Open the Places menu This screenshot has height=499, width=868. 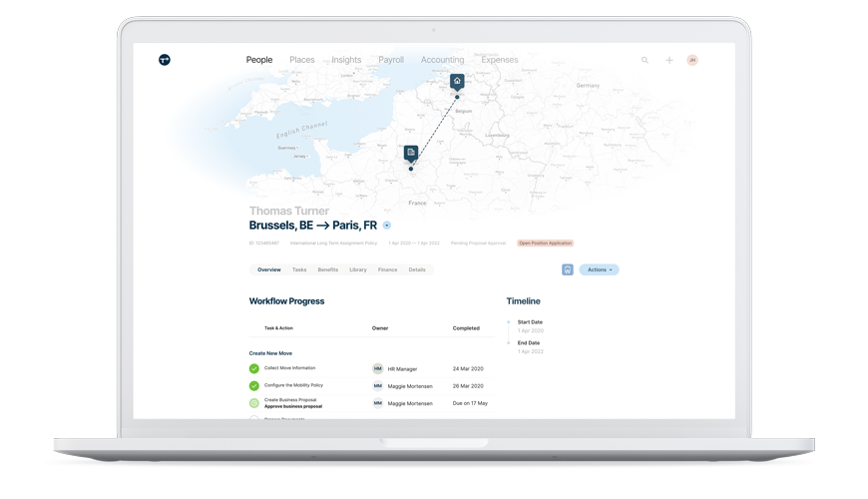[301, 60]
